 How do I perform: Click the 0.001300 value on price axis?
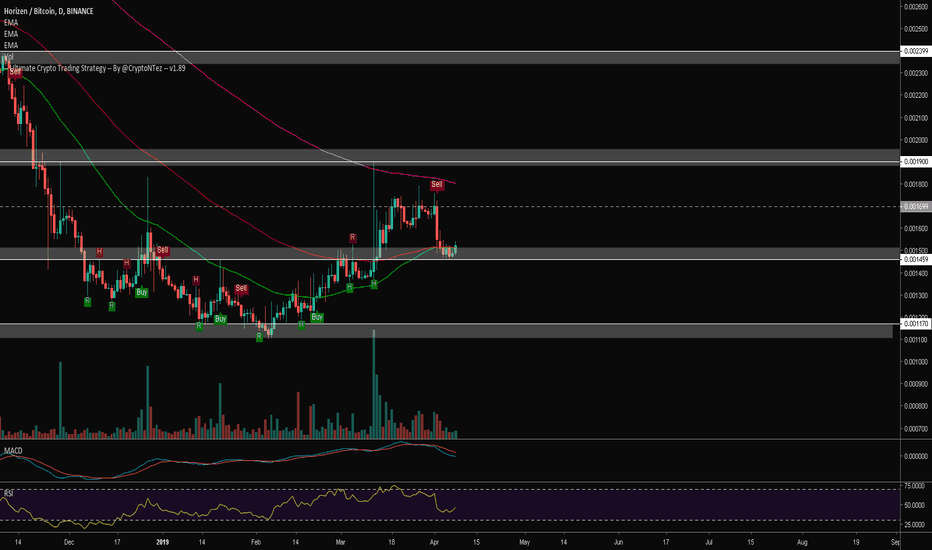pyautogui.click(x=916, y=296)
